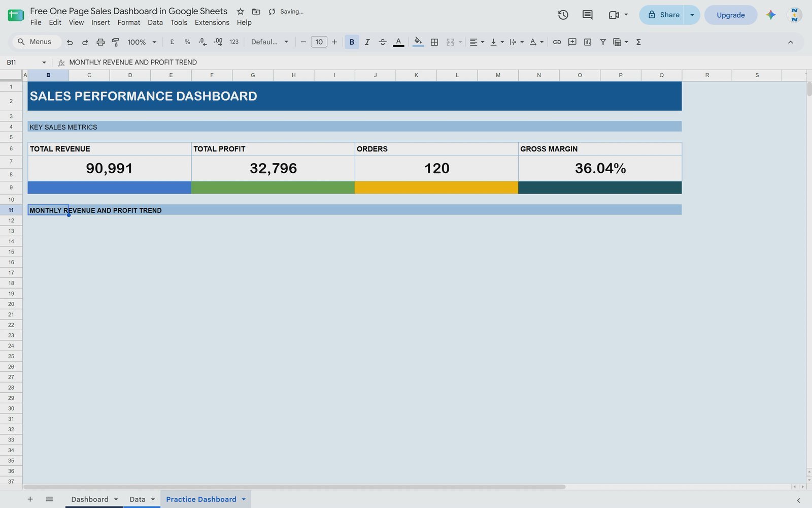The height and width of the screenshot is (508, 812).
Task: Open the all sheets list icon
Action: pos(49,499)
